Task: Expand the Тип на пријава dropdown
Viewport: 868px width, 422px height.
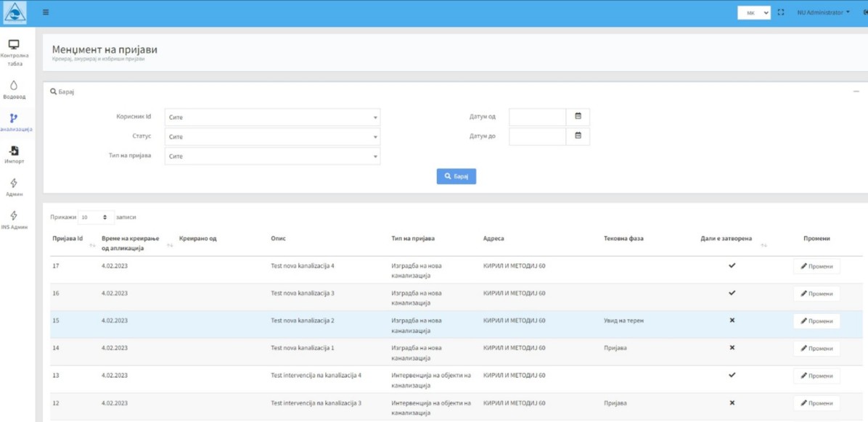Action: click(272, 156)
